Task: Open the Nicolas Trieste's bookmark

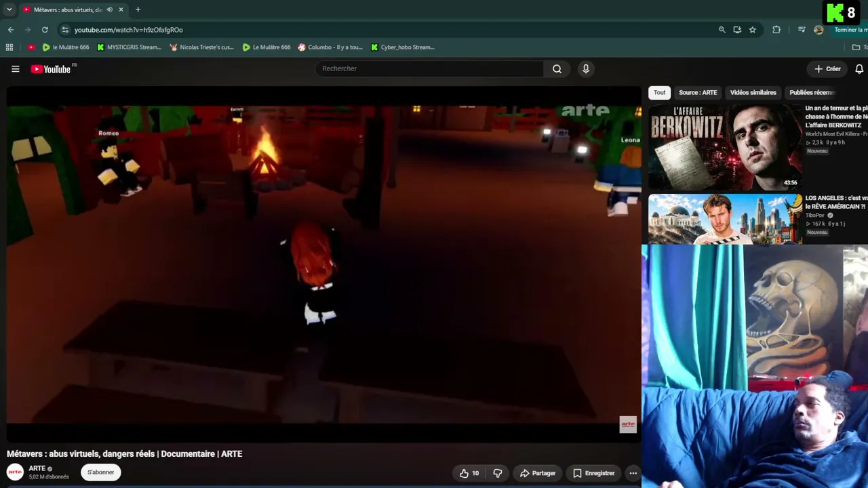Action: (x=201, y=47)
